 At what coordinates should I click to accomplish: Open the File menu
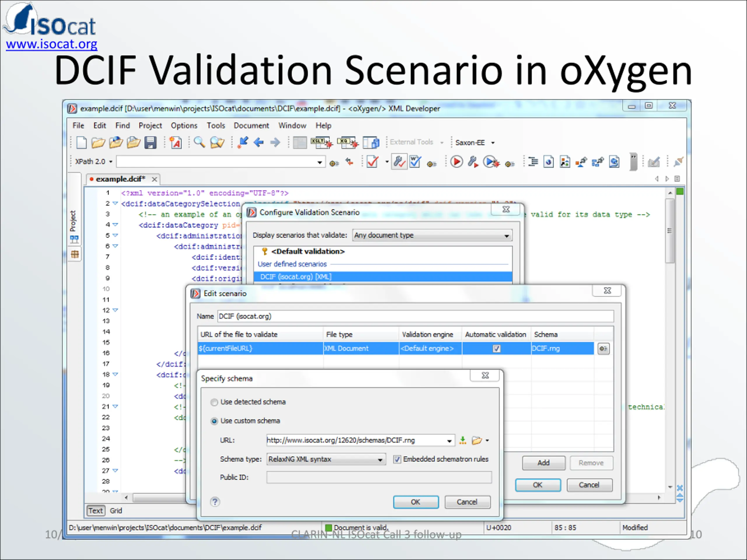pyautogui.click(x=78, y=126)
